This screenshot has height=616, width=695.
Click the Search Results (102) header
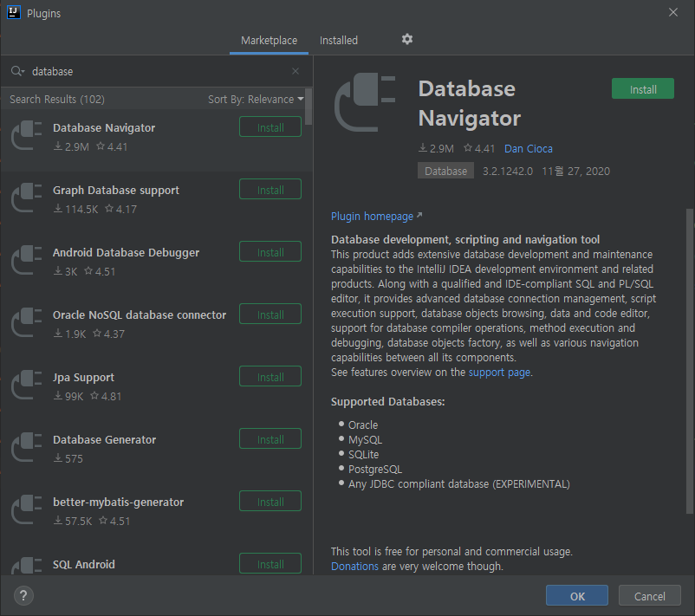click(x=57, y=100)
